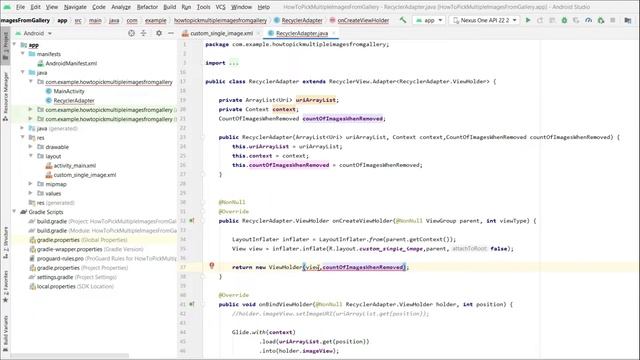Open the Build Variants side tool window
This screenshot has width=640, height=360.
click(x=5, y=333)
